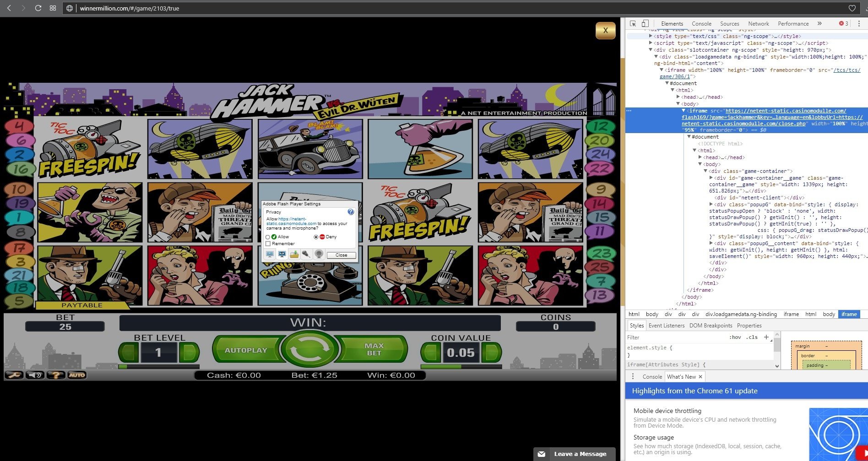Click site globe icon in address bar
This screenshot has height=461, width=868.
point(70,8)
